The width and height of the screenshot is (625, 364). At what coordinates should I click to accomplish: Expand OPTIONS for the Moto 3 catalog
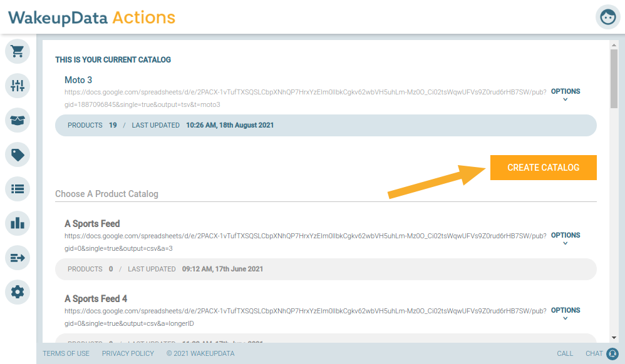(x=566, y=94)
